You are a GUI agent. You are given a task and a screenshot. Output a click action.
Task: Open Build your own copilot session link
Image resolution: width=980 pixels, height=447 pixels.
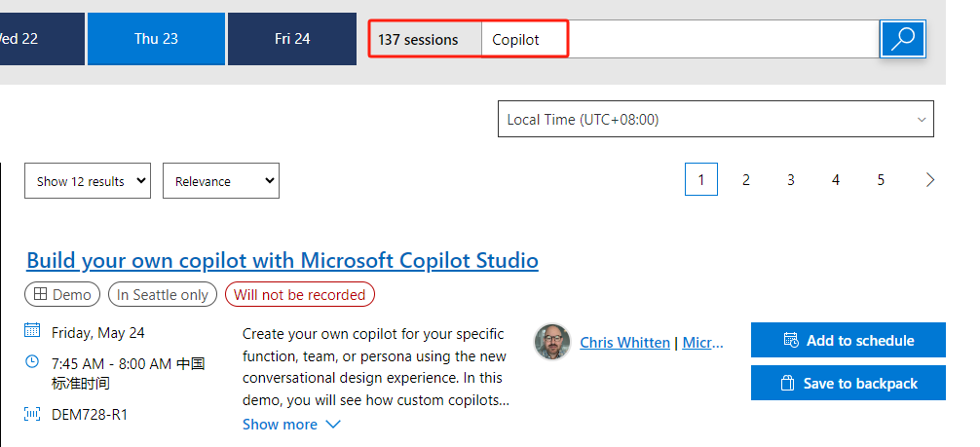(x=283, y=260)
